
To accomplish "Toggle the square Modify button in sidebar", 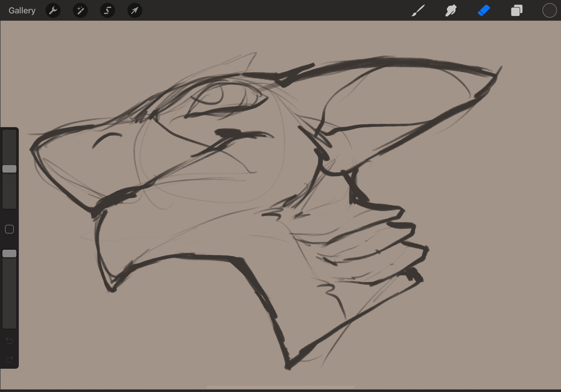I will click(x=10, y=229).
